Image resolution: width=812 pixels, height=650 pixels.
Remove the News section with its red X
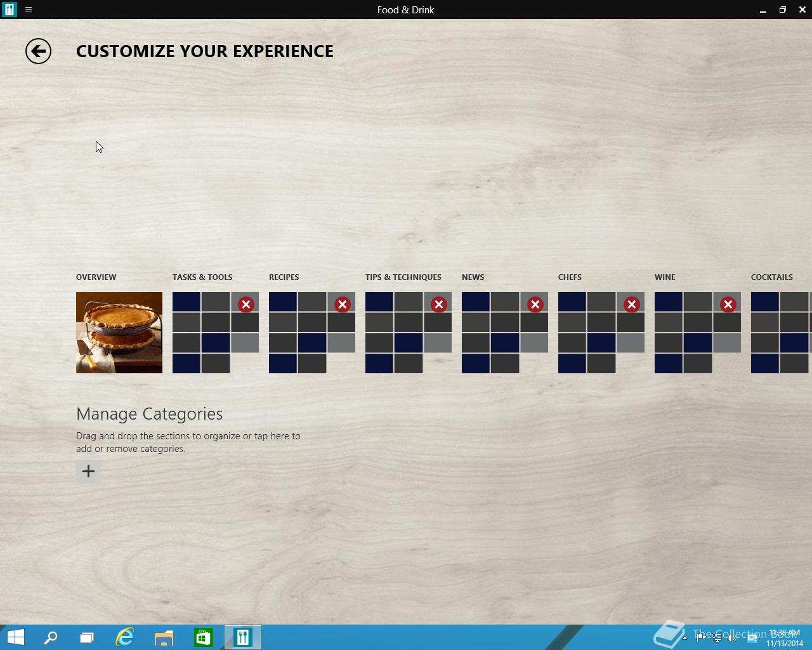click(535, 305)
